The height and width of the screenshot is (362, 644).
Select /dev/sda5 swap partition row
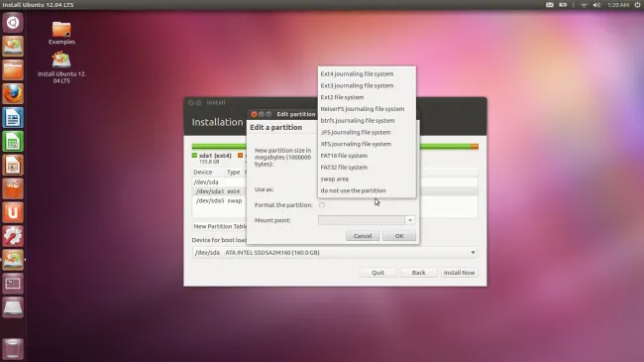tap(219, 200)
